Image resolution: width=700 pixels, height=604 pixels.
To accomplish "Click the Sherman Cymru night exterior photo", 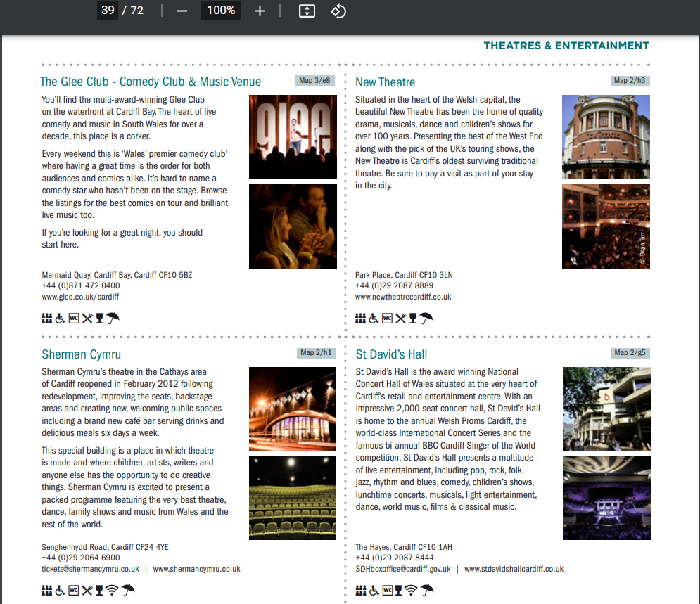I will [x=293, y=409].
